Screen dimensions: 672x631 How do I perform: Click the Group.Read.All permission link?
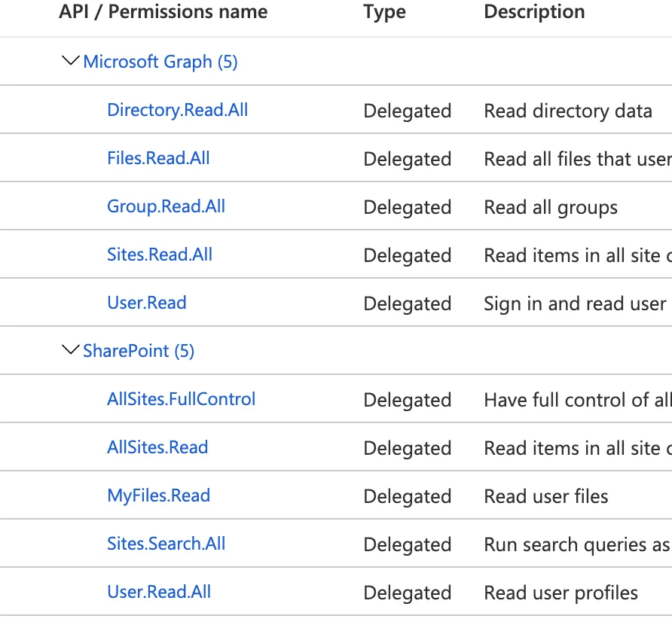166,206
